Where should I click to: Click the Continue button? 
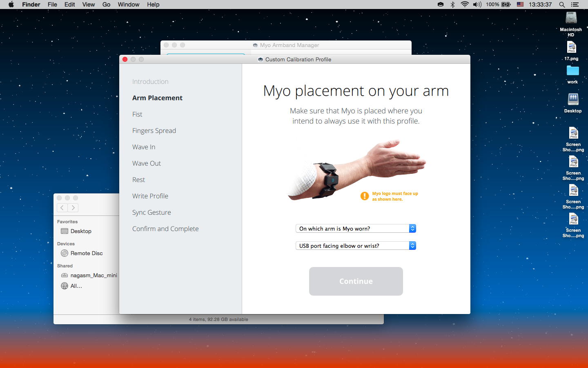coord(356,281)
